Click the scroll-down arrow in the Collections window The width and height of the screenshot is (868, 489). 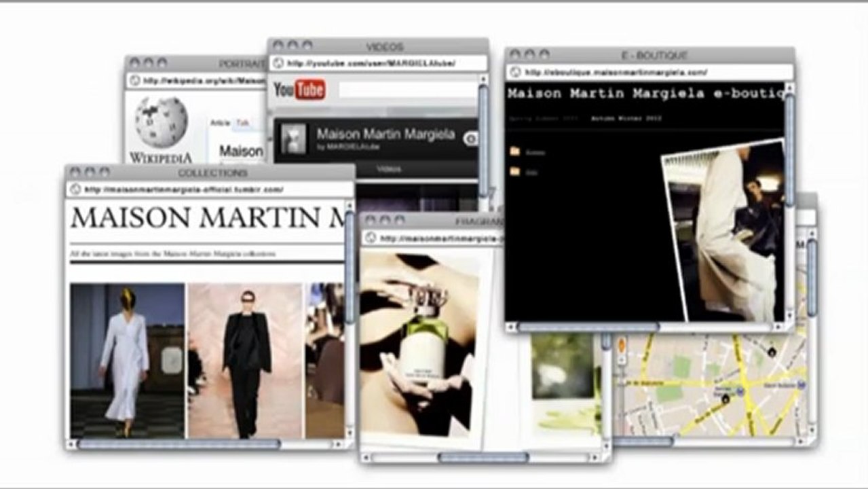click(350, 433)
